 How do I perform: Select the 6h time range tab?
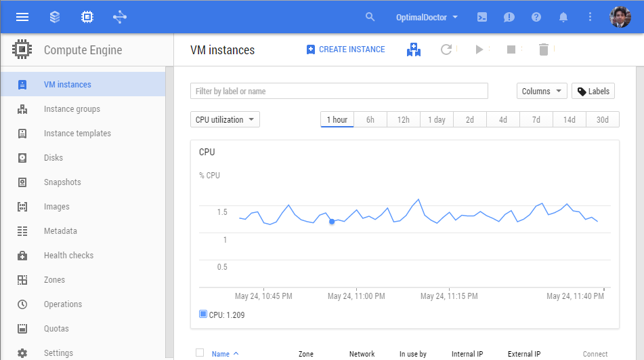click(x=370, y=119)
